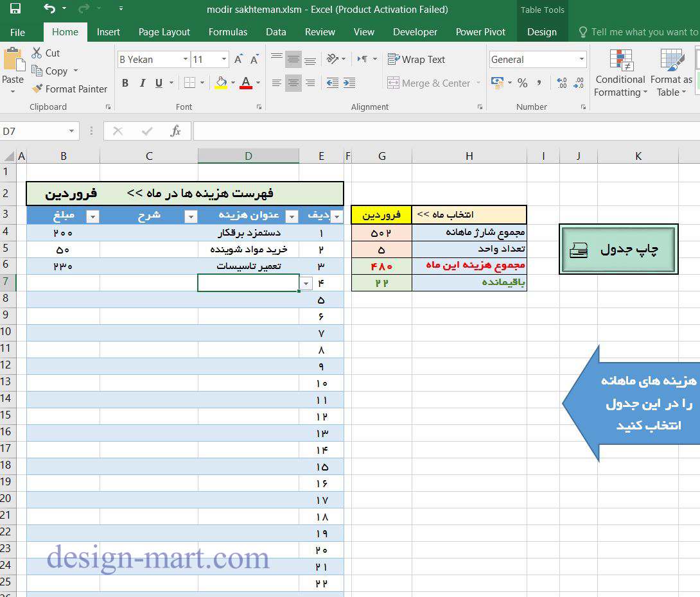Open the Clipboard dialog launcher
Screen dimensions: 700x597
pos(108,107)
